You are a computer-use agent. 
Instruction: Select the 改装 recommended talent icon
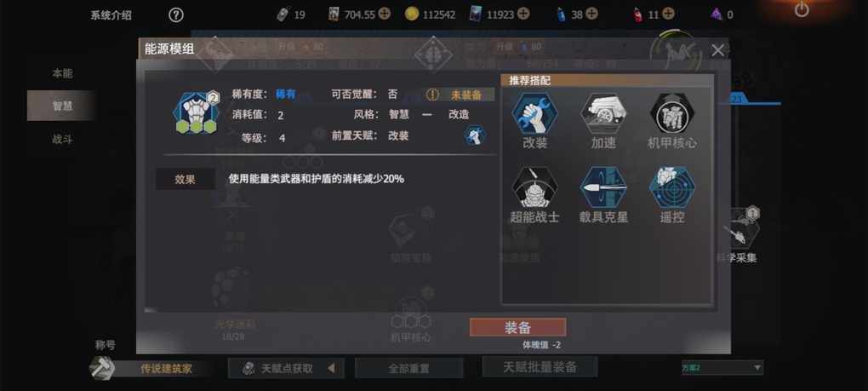click(534, 112)
